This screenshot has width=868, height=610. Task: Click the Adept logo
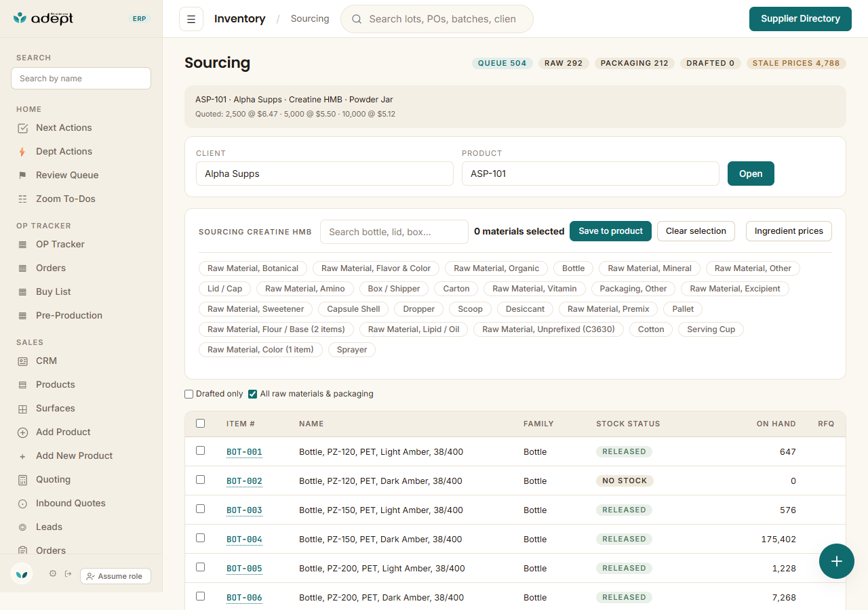[43, 18]
